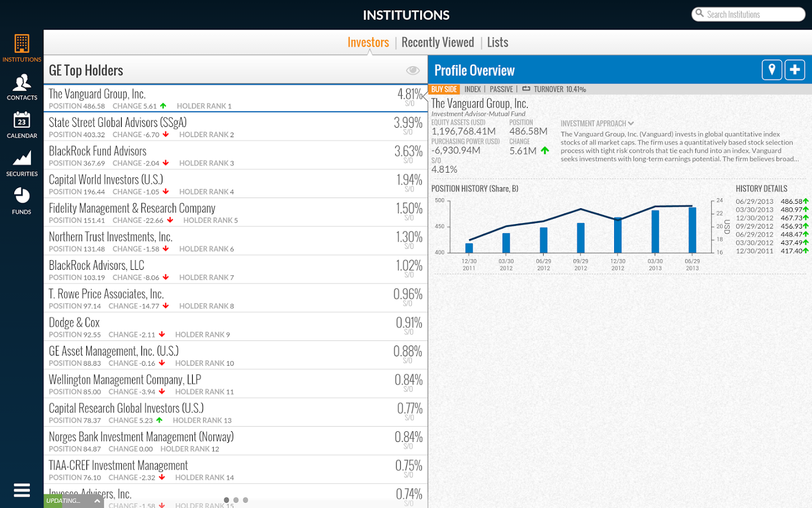Click the second page indicator dot
812x508 pixels.
pos(236,500)
